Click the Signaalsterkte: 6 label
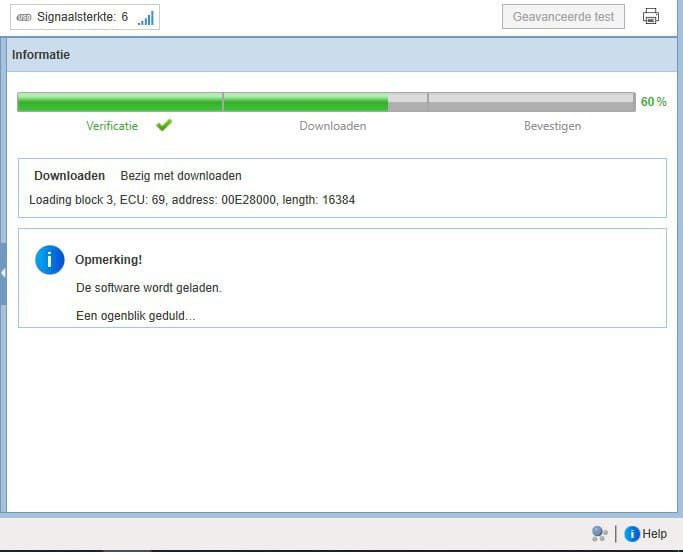The height and width of the screenshot is (552, 683). click(82, 17)
